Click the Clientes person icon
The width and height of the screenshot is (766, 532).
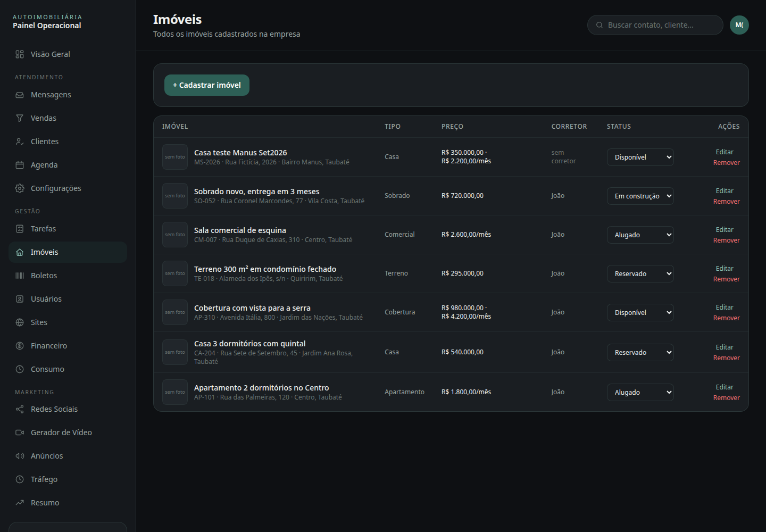(20, 142)
